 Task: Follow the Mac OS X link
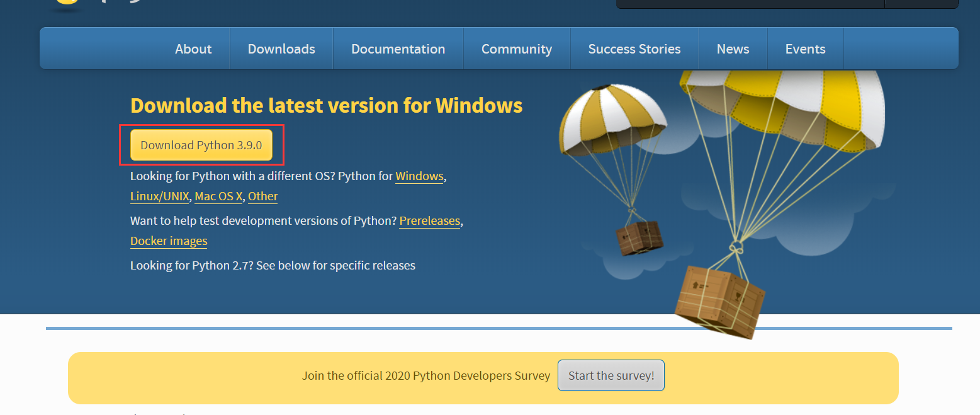[x=218, y=196]
